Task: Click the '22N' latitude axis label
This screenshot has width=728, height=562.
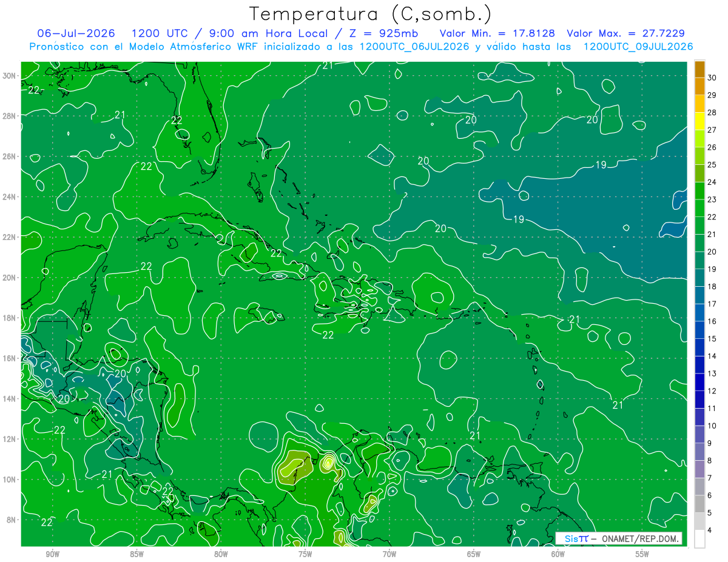Action: [x=10, y=237]
